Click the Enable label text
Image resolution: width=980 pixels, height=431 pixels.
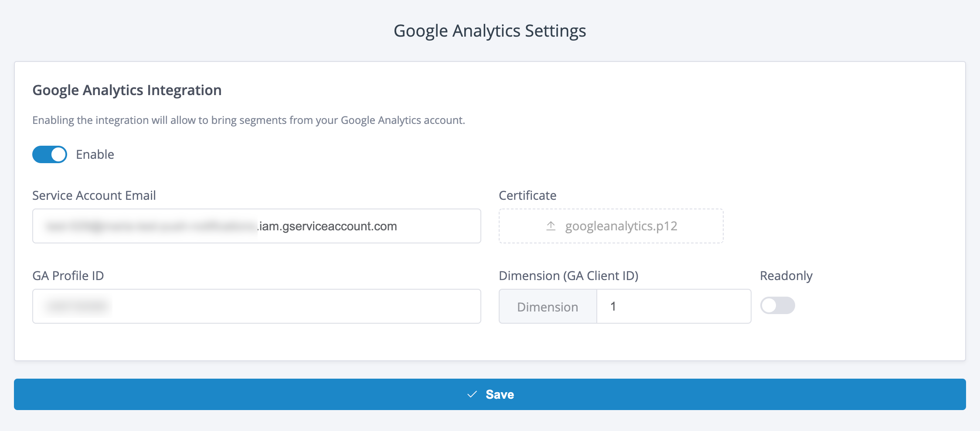click(95, 154)
